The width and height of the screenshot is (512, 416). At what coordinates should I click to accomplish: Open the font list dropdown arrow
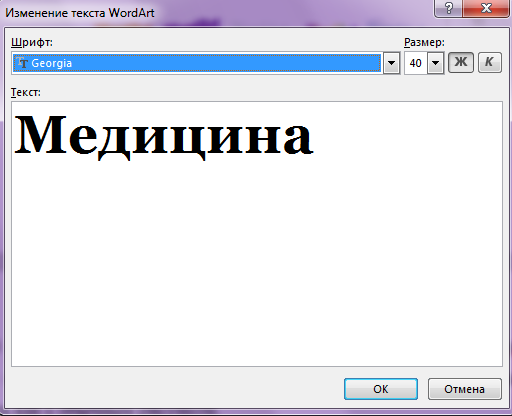(391, 63)
